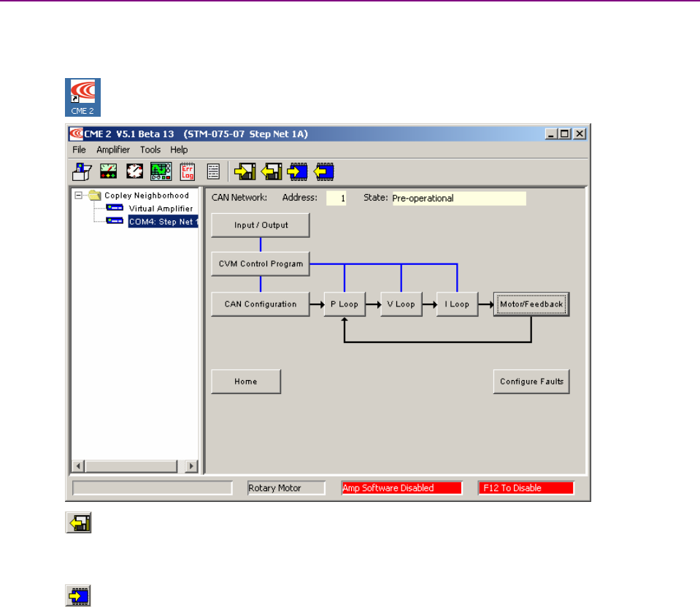700x607 pixels.
Task: Open the Control Panel meter icon
Action: [x=109, y=171]
